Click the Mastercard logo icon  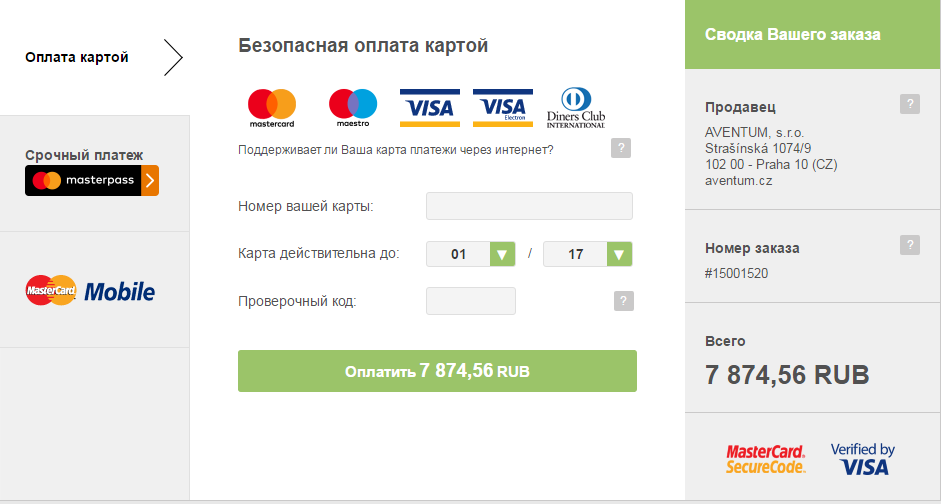tap(272, 108)
